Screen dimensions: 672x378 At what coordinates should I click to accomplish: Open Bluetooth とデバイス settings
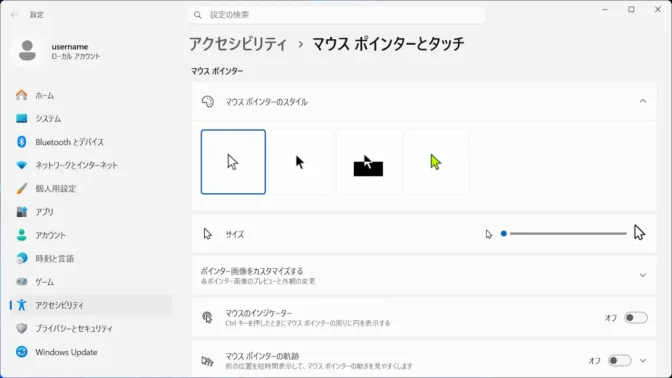pos(91,142)
